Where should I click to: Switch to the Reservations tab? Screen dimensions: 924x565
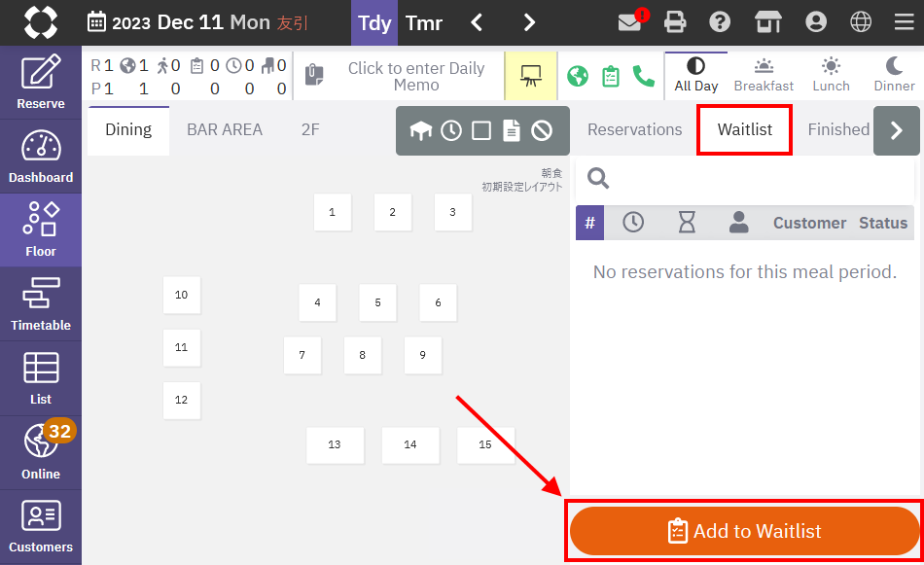coord(634,129)
